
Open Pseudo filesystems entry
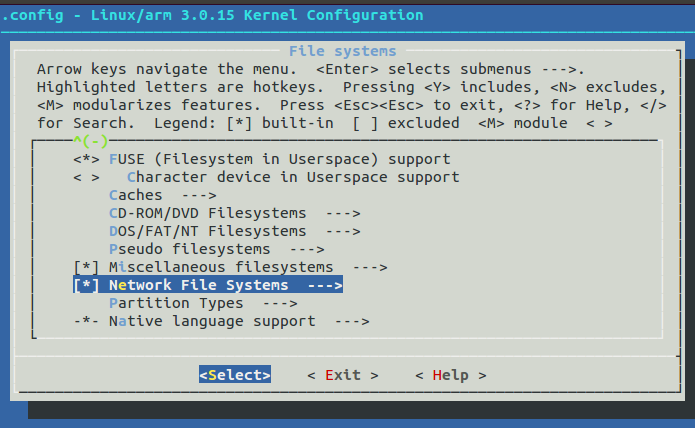[x=190, y=249]
